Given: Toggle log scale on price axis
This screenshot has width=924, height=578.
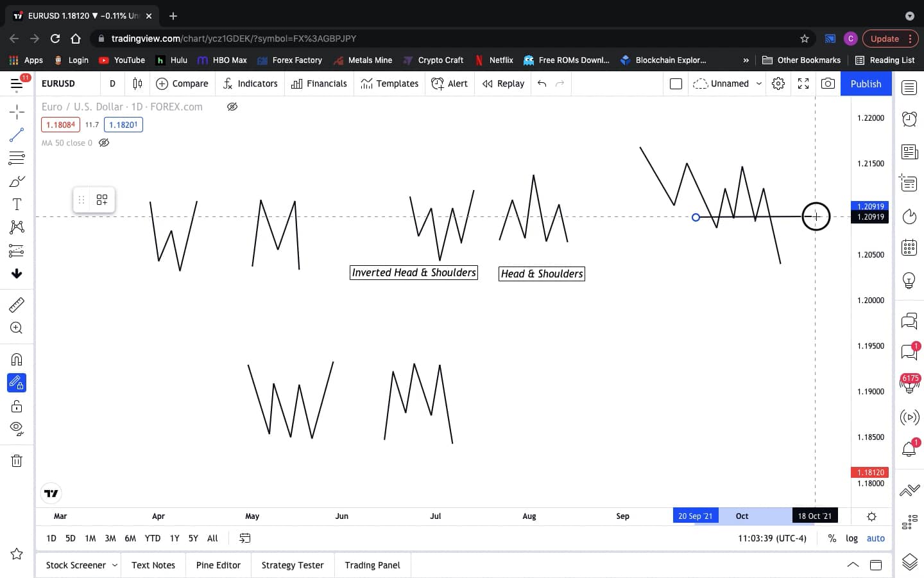Looking at the screenshot, I should tap(851, 538).
